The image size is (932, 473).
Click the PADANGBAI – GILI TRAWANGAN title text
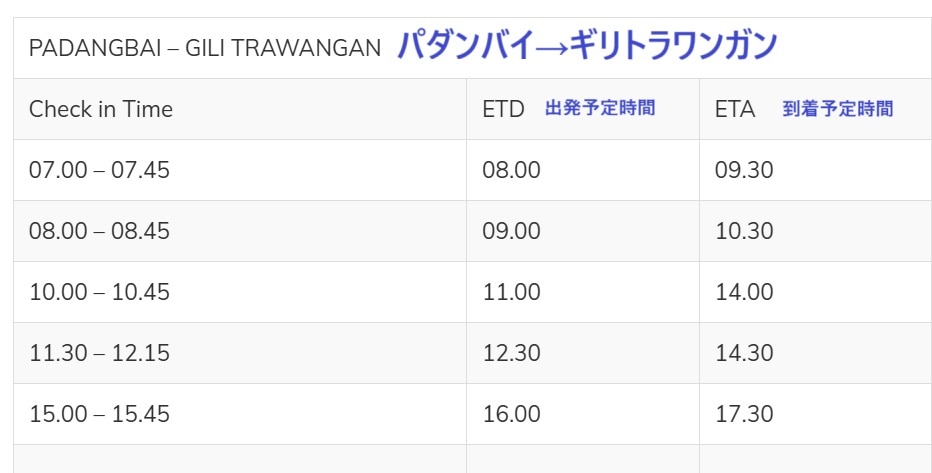pyautogui.click(x=204, y=48)
